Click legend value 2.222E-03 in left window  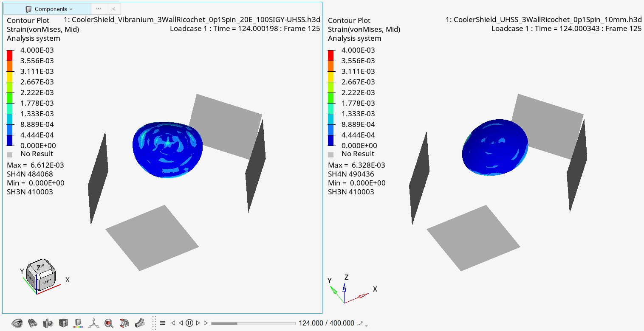37,93
